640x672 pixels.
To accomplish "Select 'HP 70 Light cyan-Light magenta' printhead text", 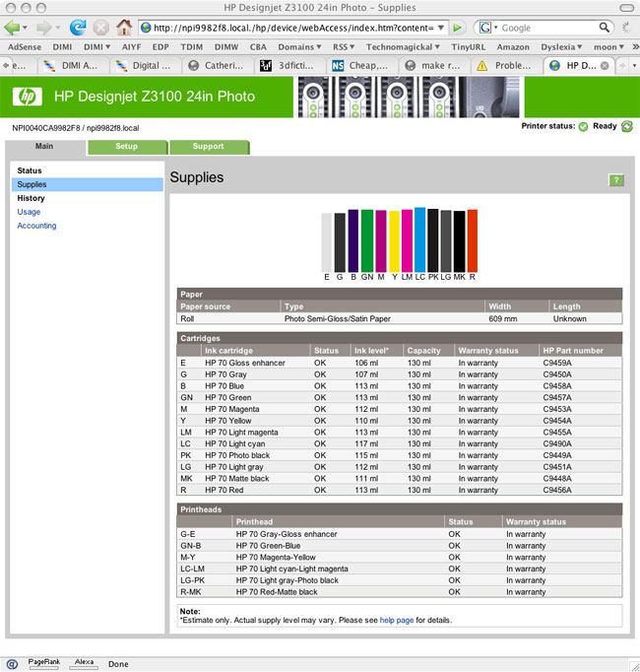I will (292, 569).
